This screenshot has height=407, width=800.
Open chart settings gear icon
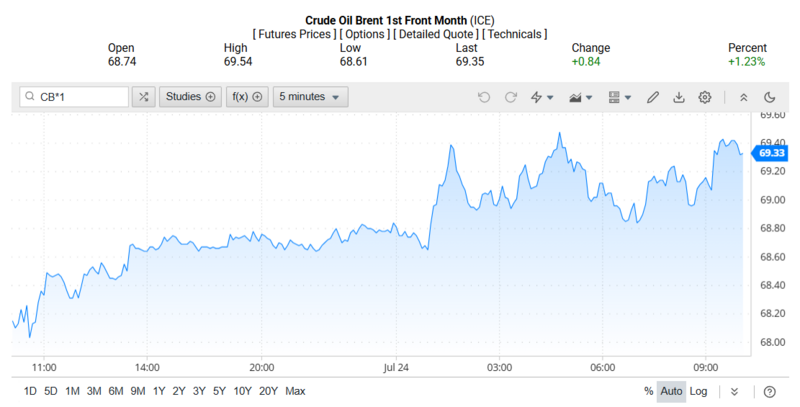(x=705, y=97)
